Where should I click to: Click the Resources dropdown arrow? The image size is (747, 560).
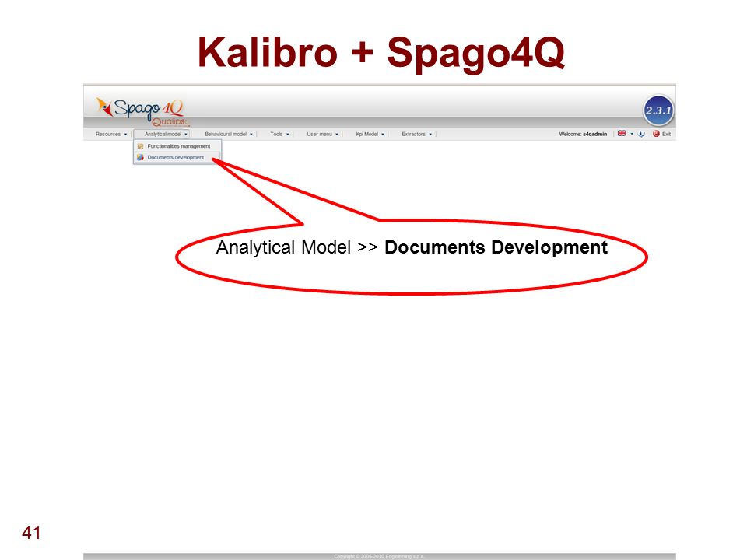[125, 135]
